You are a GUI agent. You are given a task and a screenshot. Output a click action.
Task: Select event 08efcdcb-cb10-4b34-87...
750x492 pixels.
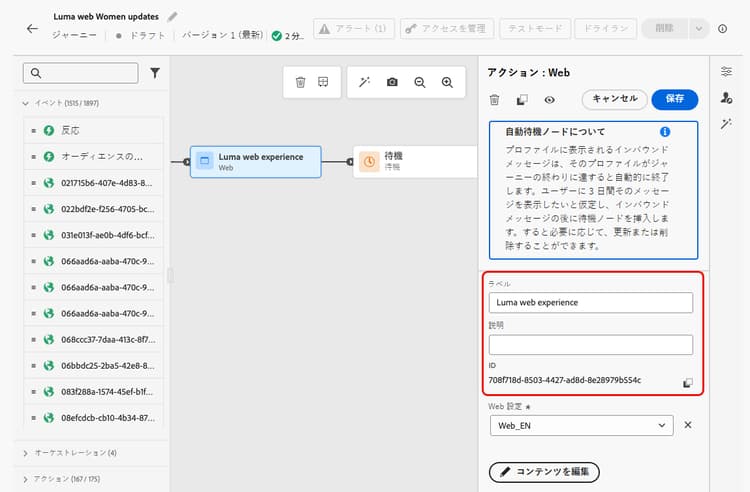tap(93, 418)
